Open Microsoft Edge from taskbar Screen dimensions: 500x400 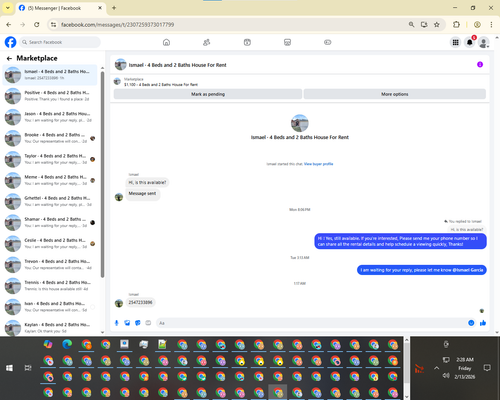coord(67,344)
